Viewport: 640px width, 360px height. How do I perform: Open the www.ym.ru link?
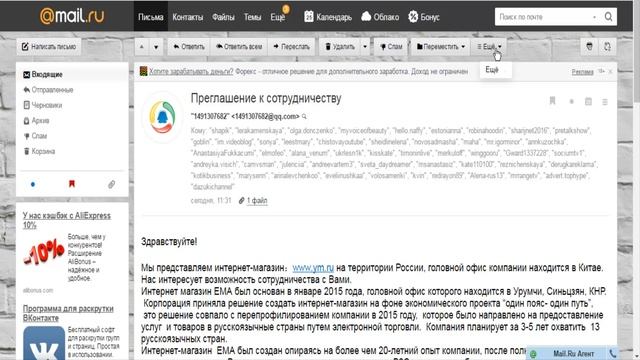pos(313,268)
